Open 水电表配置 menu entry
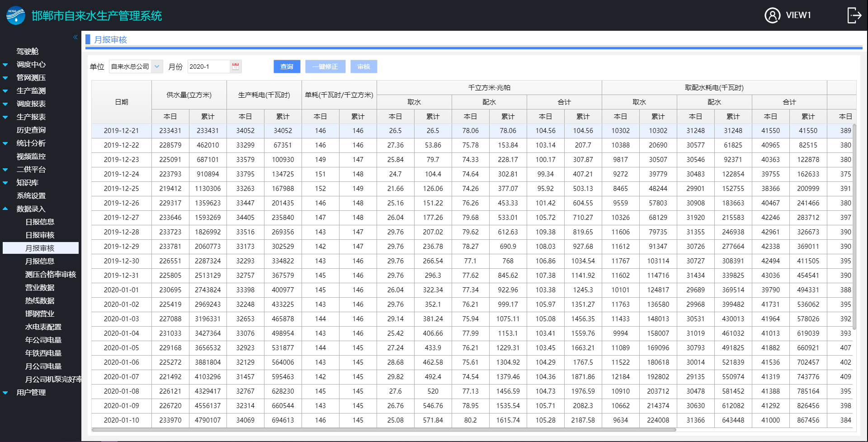868x442 pixels. 43,327
